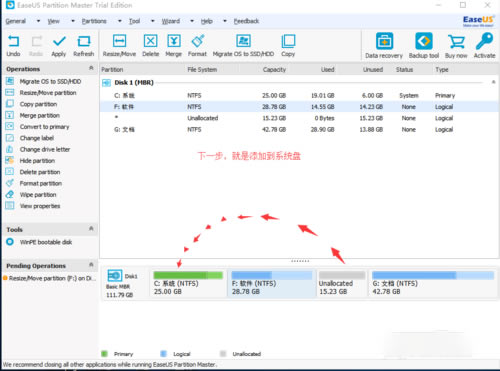500x371 pixels.
Task: Collapse the Pending Operations panel
Action: pos(91,265)
